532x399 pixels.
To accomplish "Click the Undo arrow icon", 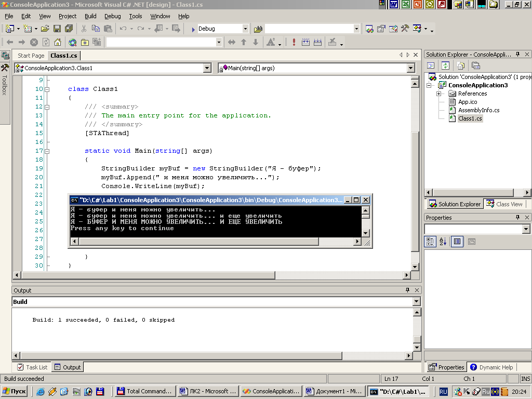I will pos(123,29).
